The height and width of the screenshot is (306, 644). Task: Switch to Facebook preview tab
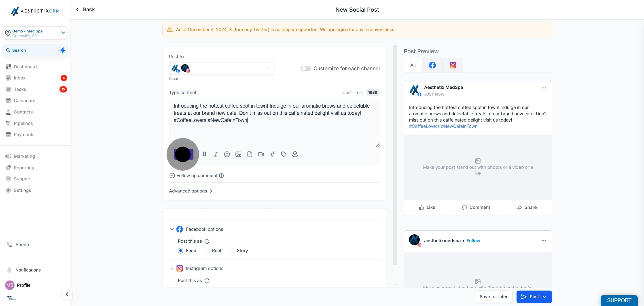432,65
